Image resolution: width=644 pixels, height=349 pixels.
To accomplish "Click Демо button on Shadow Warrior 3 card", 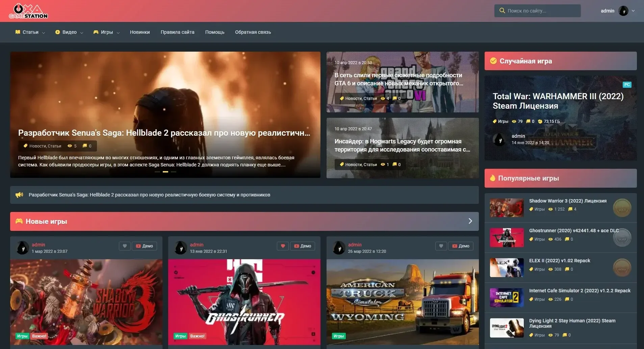I will (x=144, y=246).
